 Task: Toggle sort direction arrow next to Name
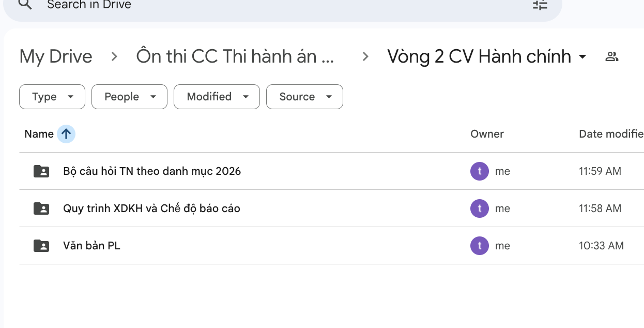[66, 134]
